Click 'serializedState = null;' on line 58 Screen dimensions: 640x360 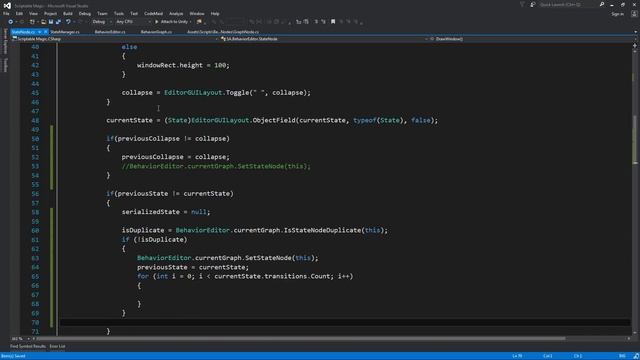(166, 212)
